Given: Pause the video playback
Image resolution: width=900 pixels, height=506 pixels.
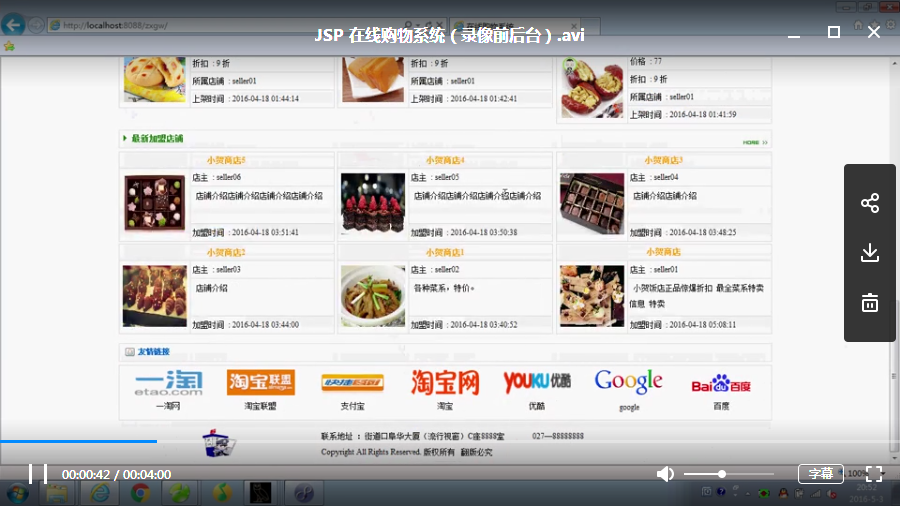Looking at the screenshot, I should tap(38, 474).
